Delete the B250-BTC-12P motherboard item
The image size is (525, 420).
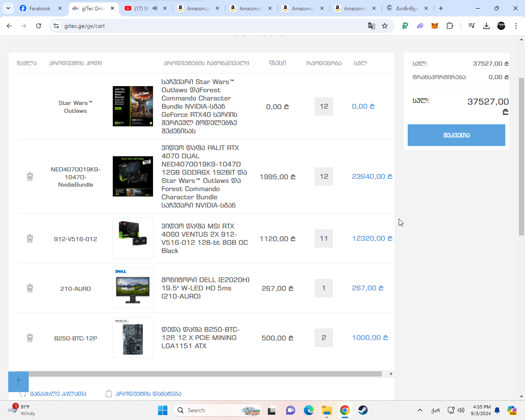click(30, 338)
